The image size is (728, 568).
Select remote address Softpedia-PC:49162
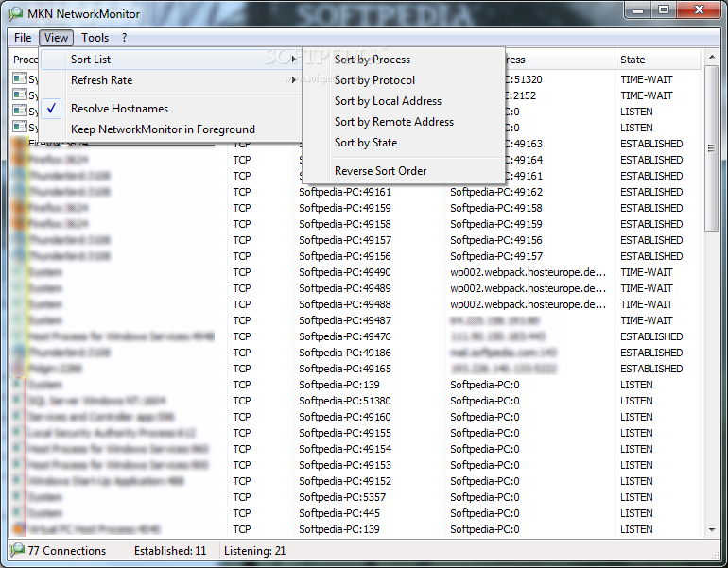496,192
